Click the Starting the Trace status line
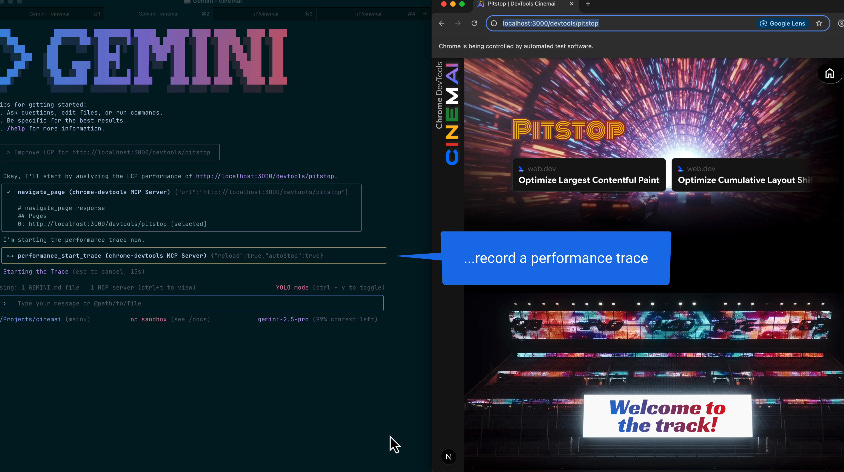Viewport: 844px width, 472px height. [x=74, y=272]
